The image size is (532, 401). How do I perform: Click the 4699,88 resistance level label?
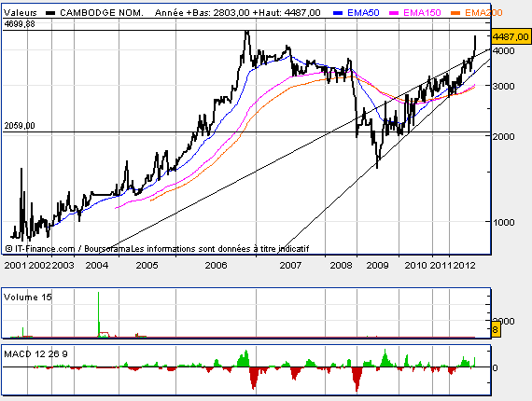[20, 24]
